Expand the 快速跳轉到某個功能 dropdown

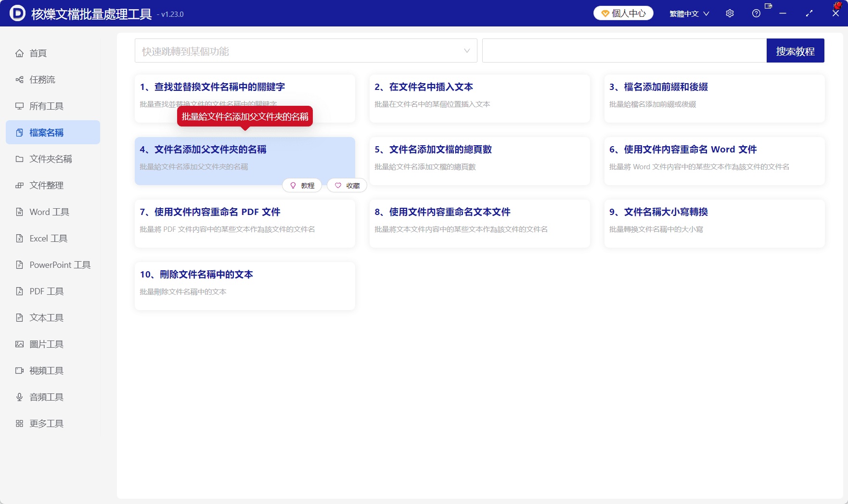tap(306, 50)
